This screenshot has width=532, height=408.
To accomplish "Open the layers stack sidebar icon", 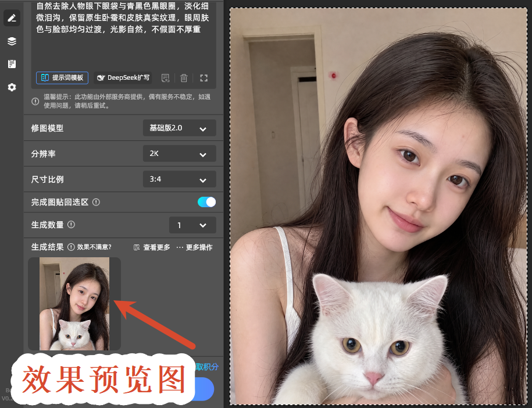I will (12, 41).
